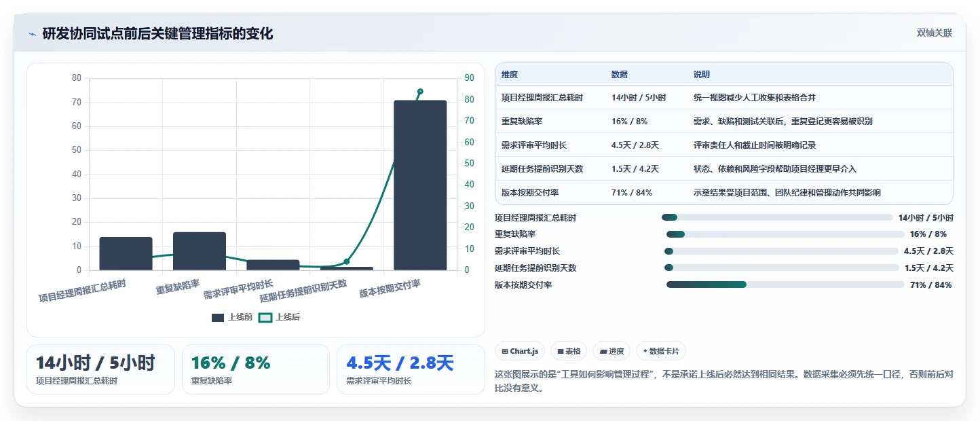The height and width of the screenshot is (421, 980).
Task: Click table row label 延期任务提前识别天数
Action: [x=542, y=169]
